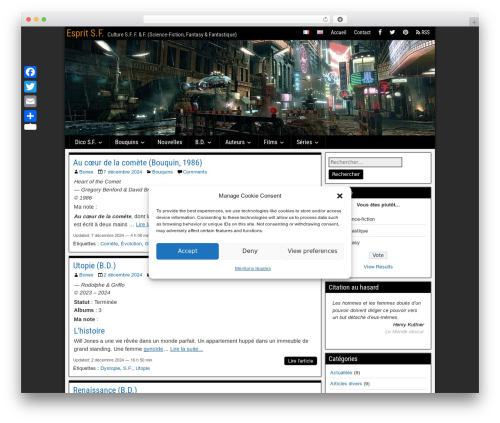Expand the B.D. menu

pyautogui.click(x=203, y=142)
